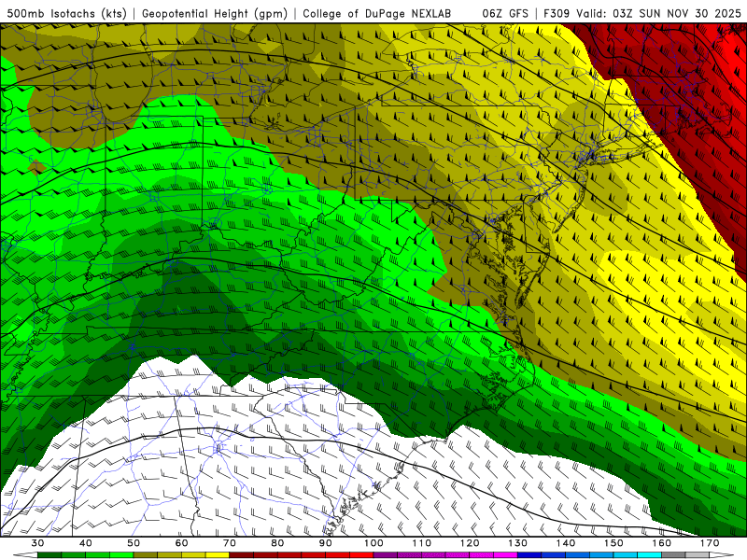
Task: Click the legend value '90'
Action: pos(326,543)
